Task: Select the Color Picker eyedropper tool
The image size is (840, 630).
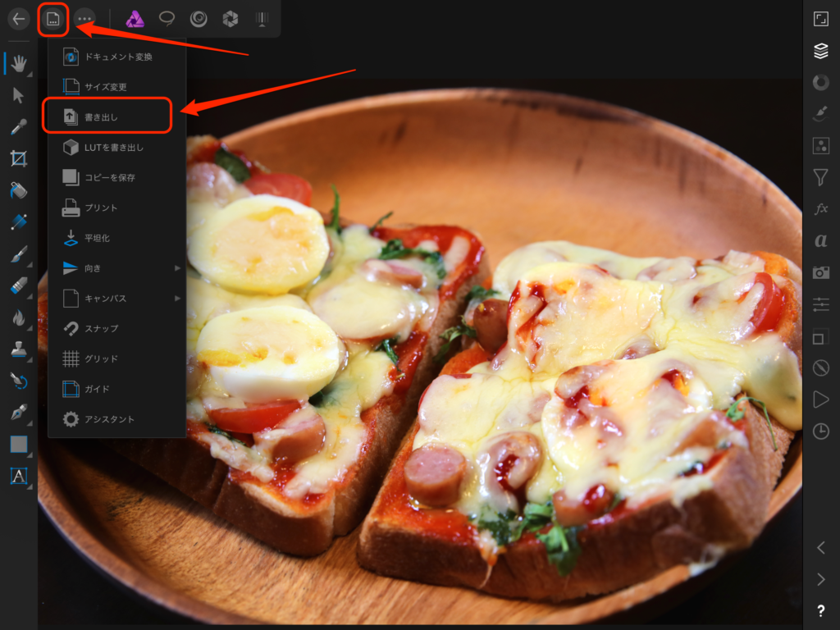Action: click(18, 127)
